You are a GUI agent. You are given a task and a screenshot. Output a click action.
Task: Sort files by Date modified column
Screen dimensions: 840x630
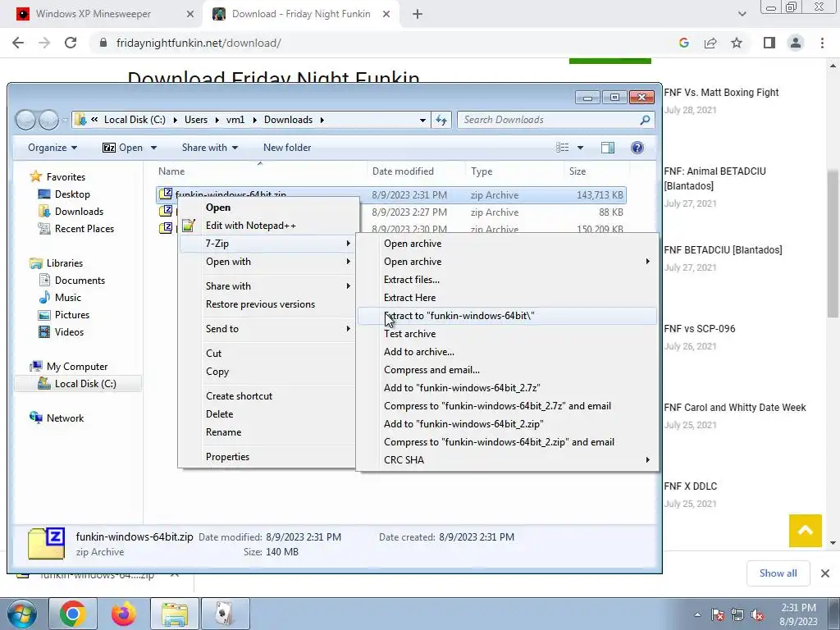403,171
